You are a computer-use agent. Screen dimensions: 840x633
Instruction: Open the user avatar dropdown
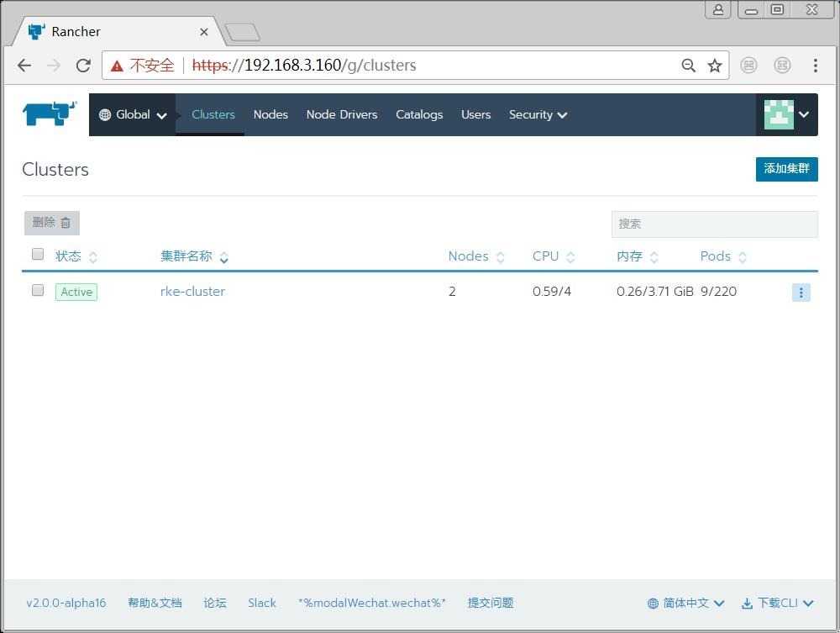pyautogui.click(x=786, y=114)
